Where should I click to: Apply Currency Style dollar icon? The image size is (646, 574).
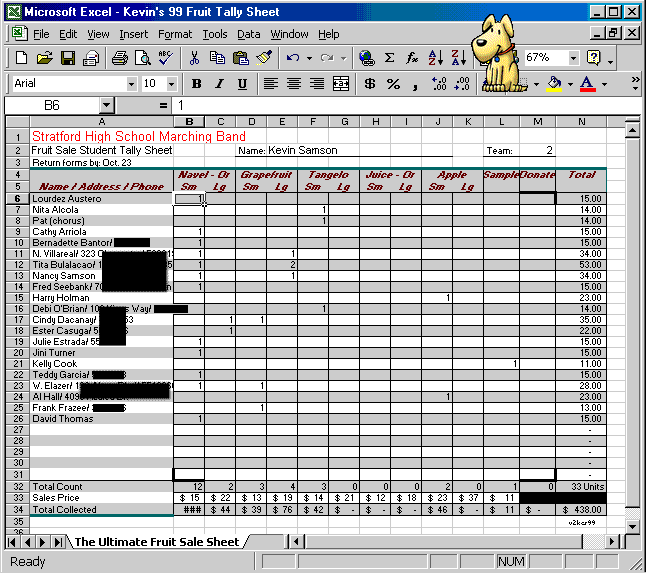click(370, 84)
